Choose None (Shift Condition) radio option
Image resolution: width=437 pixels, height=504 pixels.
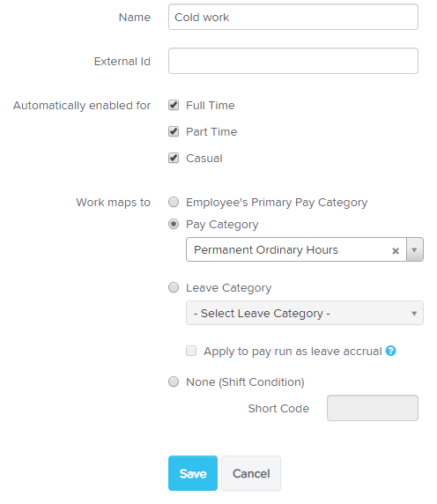point(174,382)
